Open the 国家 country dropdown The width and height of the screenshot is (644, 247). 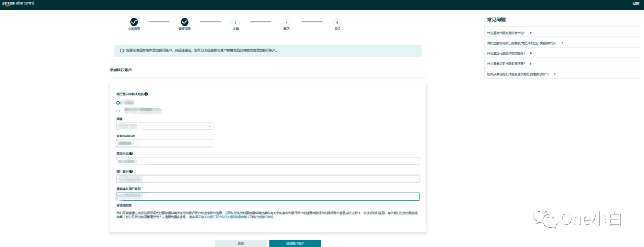(x=165, y=126)
